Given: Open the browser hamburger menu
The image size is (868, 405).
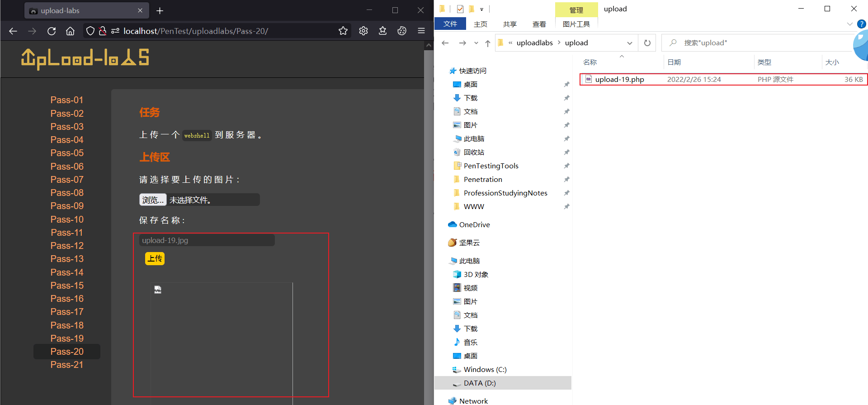Looking at the screenshot, I should tap(421, 31).
